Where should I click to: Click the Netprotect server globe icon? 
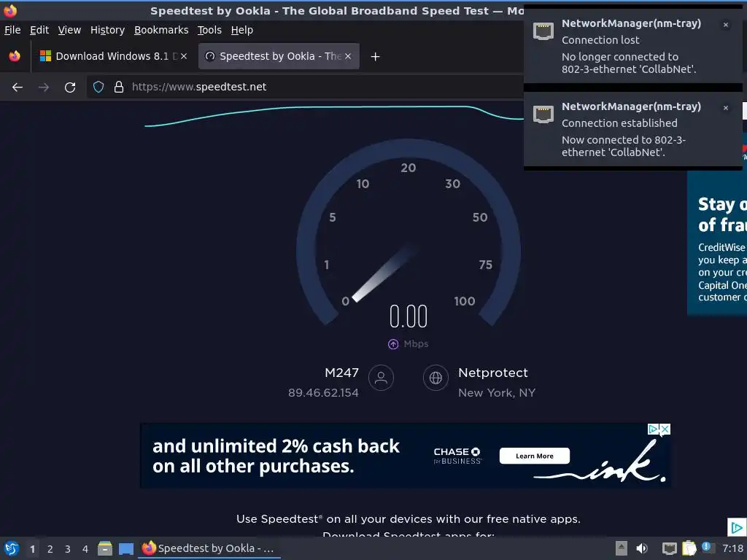436,378
